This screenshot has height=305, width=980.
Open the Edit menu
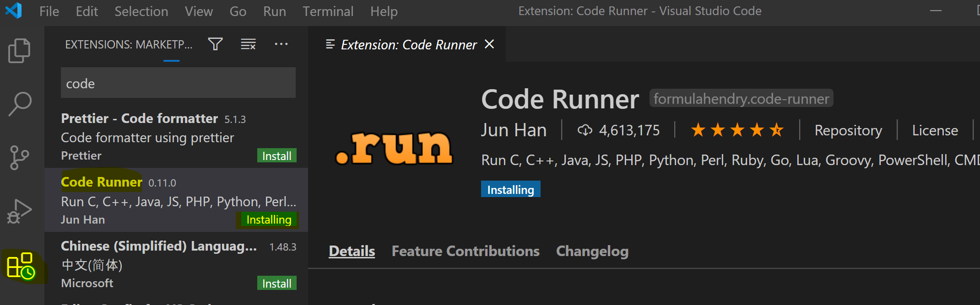pyautogui.click(x=87, y=11)
